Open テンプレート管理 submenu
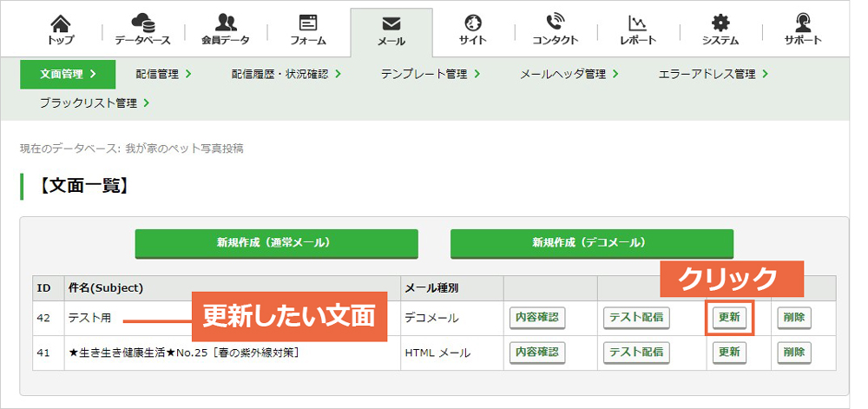The image size is (868, 409). pos(431,74)
